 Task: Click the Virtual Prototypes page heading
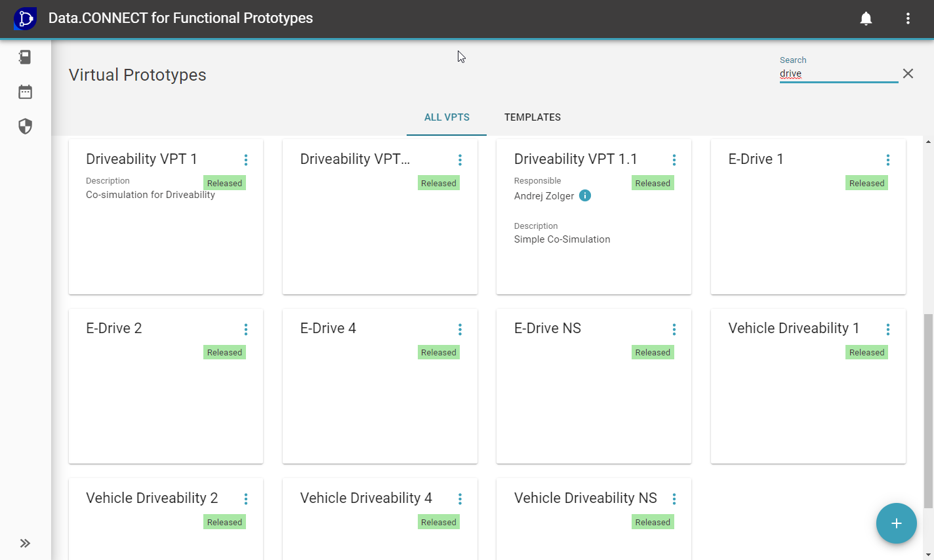click(x=138, y=75)
